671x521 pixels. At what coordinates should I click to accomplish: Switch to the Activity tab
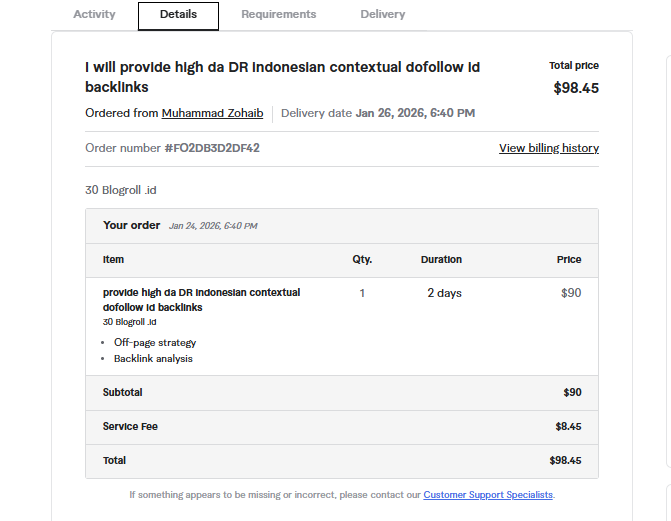point(95,15)
